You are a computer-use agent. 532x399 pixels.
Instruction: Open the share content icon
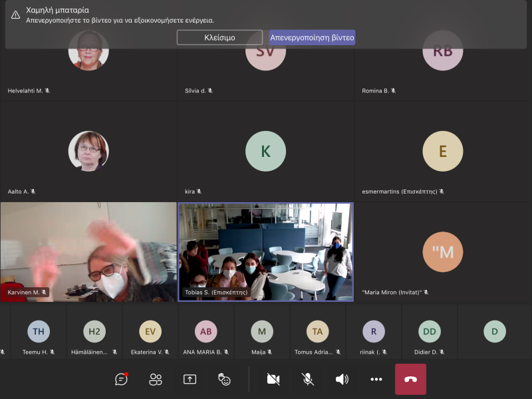pos(190,379)
